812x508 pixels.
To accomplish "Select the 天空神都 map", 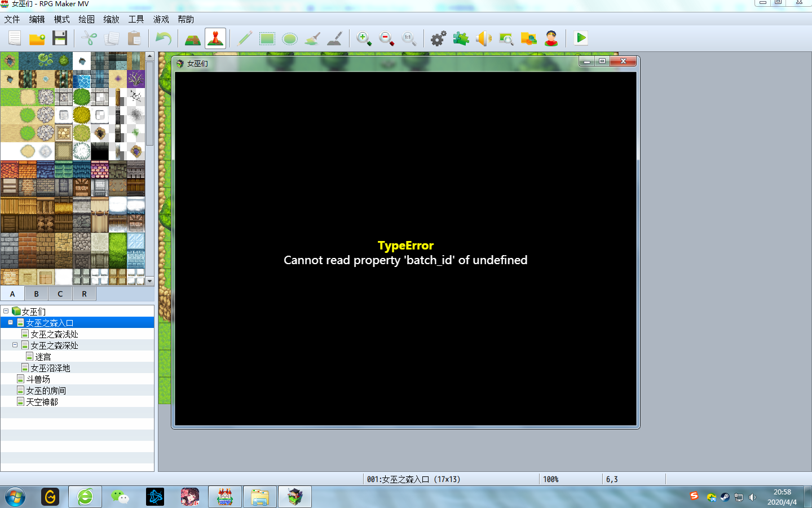I will [x=42, y=402].
